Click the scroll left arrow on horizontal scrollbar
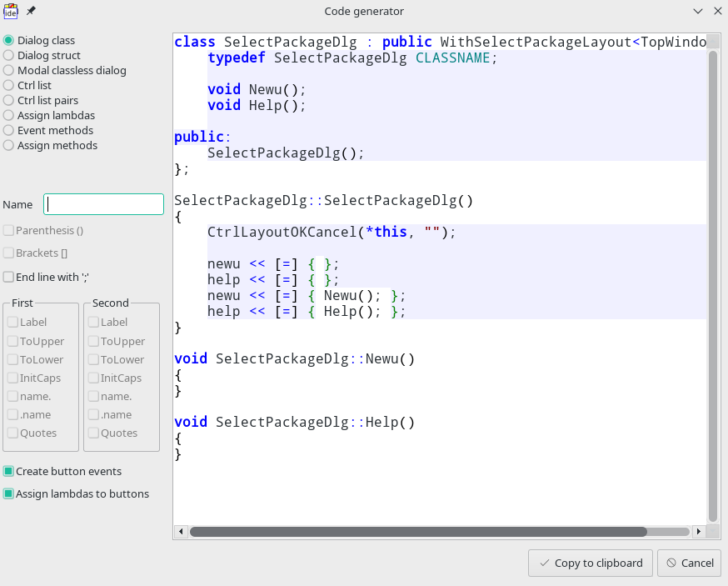This screenshot has width=728, height=586. pos(181,532)
